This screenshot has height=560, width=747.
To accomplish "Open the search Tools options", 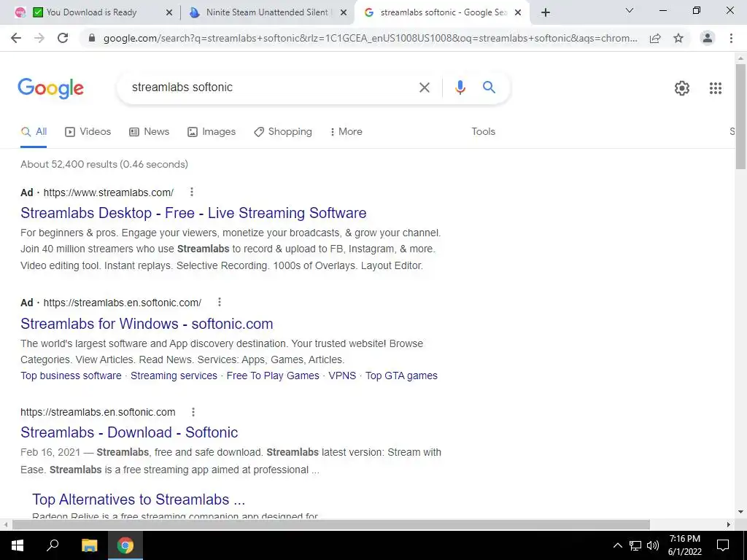I will (483, 131).
